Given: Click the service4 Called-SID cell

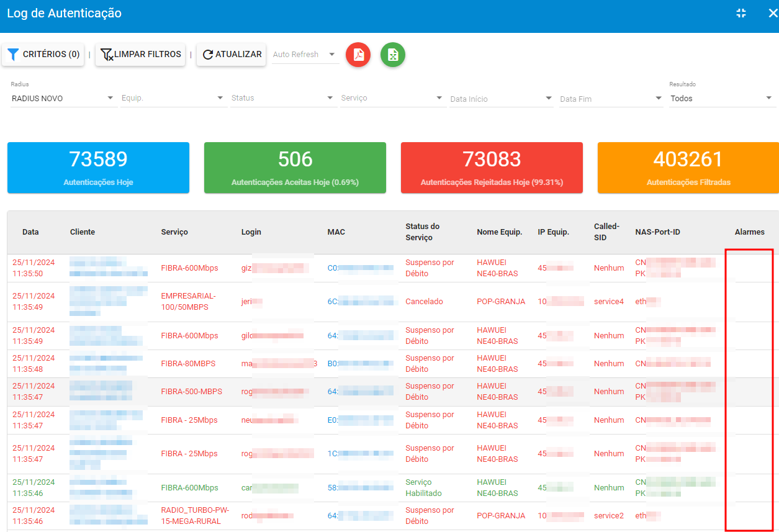Looking at the screenshot, I should pos(609,302).
